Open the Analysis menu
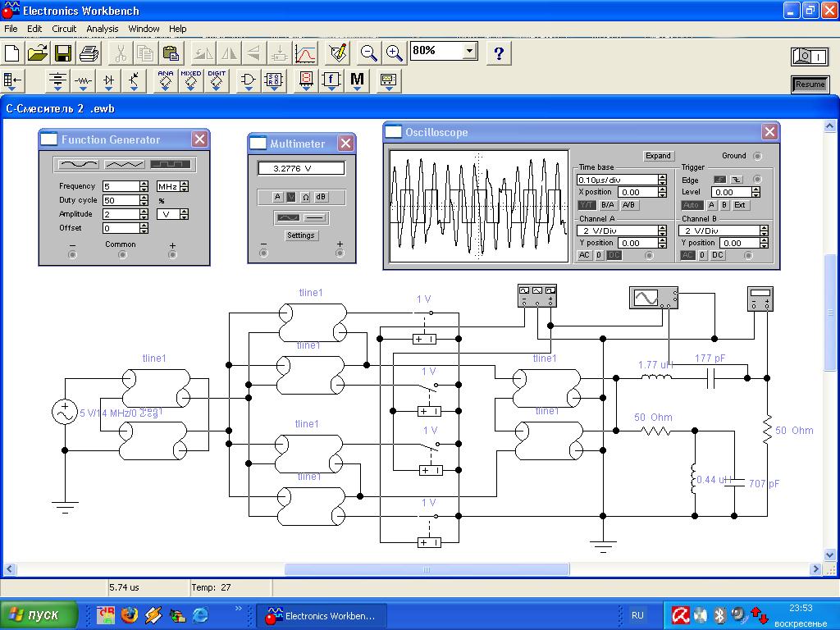Viewport: 840px width, 630px height. pyautogui.click(x=103, y=29)
